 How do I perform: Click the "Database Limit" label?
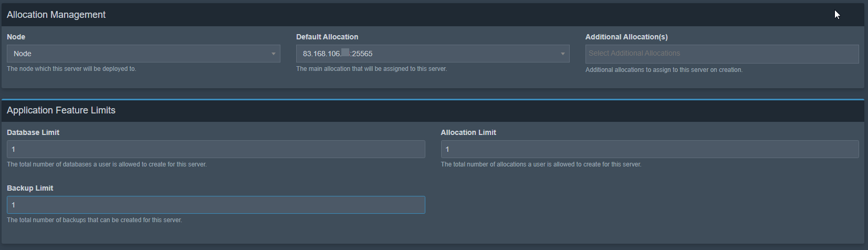(33, 132)
